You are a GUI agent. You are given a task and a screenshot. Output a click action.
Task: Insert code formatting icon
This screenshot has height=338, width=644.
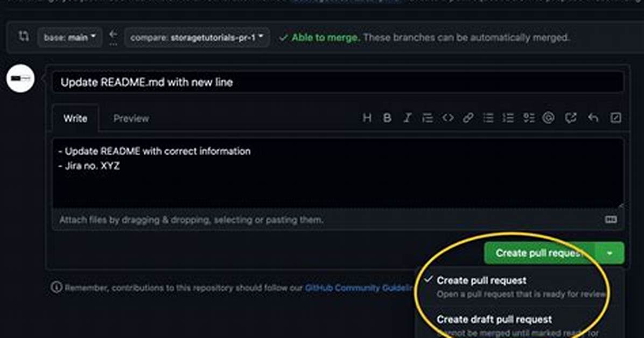pyautogui.click(x=447, y=118)
